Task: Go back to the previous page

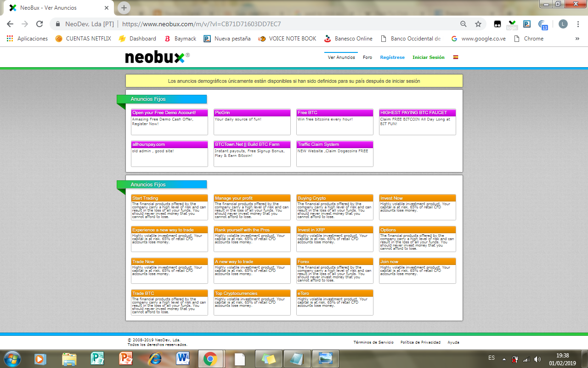Action: point(10,24)
